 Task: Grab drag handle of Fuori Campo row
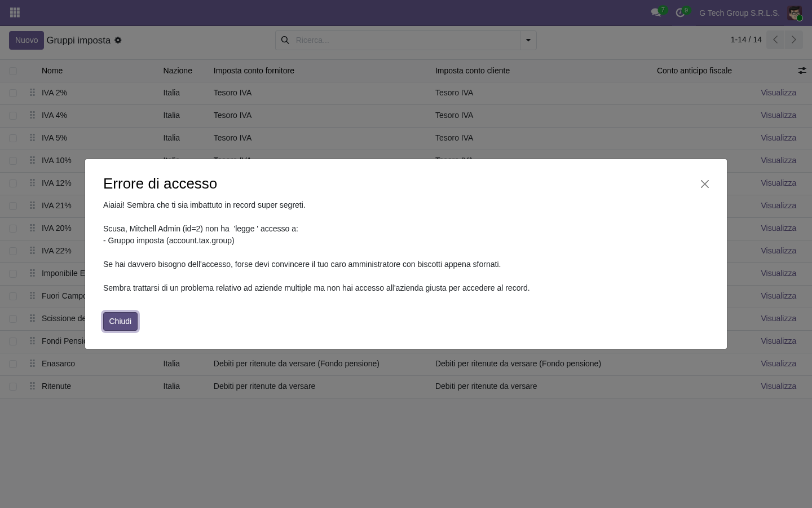point(32,296)
